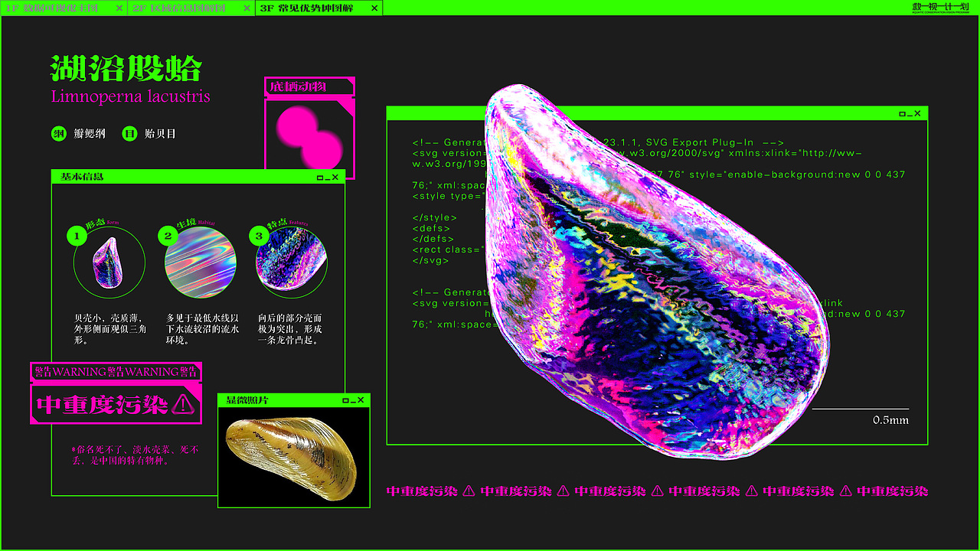Collapse the 基本信息 panel with its minimize dash
Viewport: 980px width, 551px height.
[x=328, y=178]
